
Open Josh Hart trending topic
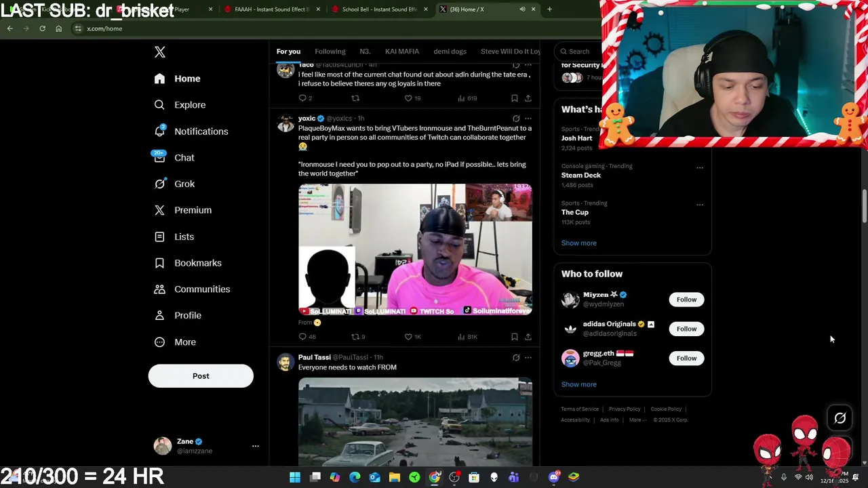[x=576, y=138]
